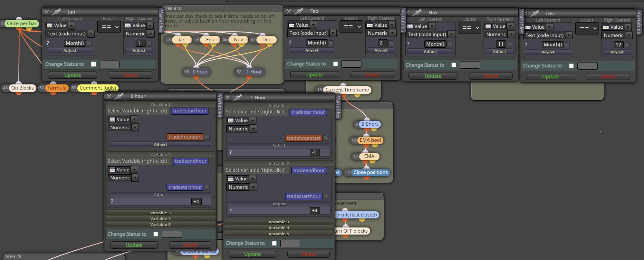This screenshot has width=644, height=260.
Task: Open Equals operator dropdown in Nov panel
Action: tap(469, 27)
